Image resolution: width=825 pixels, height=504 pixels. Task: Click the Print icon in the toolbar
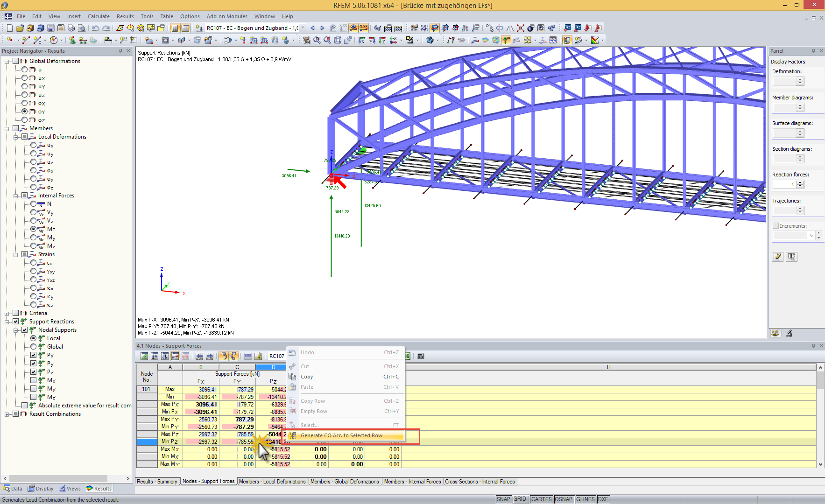pos(71,28)
